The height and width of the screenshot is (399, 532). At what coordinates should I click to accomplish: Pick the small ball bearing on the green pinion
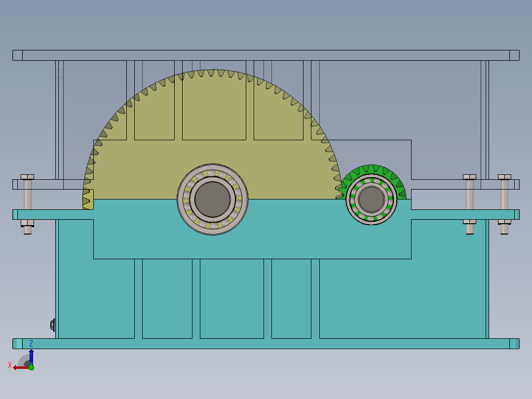(372, 199)
